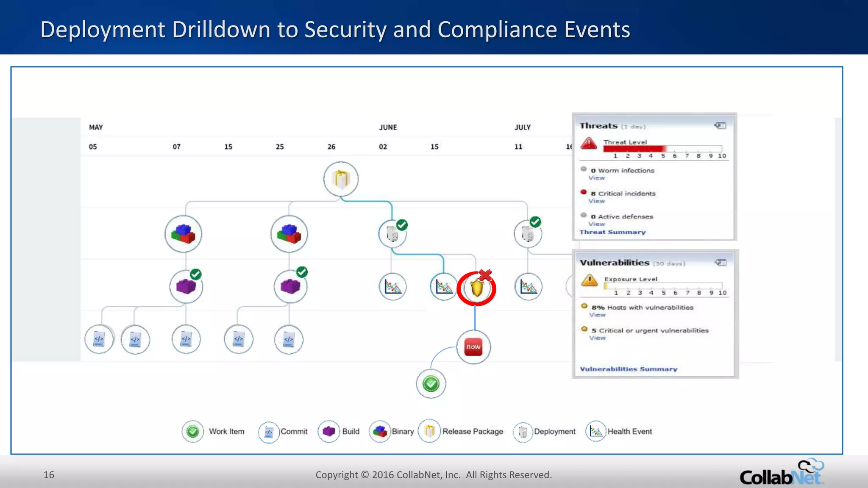
Task: Open health event node under July 11
Action: [528, 287]
